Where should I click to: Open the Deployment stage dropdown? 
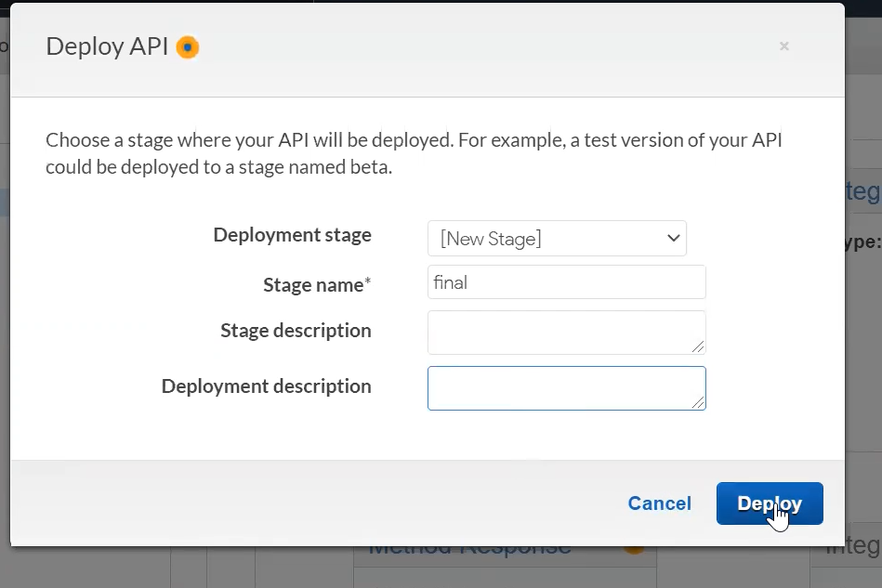[557, 239]
